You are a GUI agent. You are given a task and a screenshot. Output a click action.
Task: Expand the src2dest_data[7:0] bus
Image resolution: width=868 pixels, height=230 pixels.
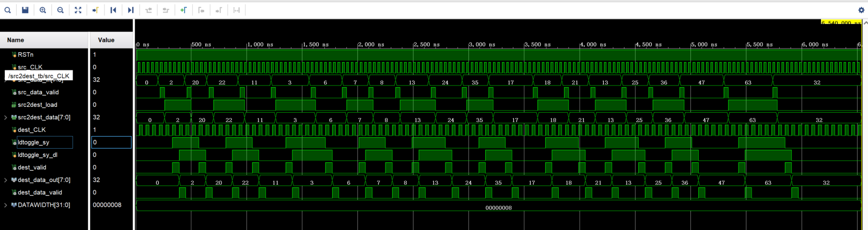pos(6,117)
